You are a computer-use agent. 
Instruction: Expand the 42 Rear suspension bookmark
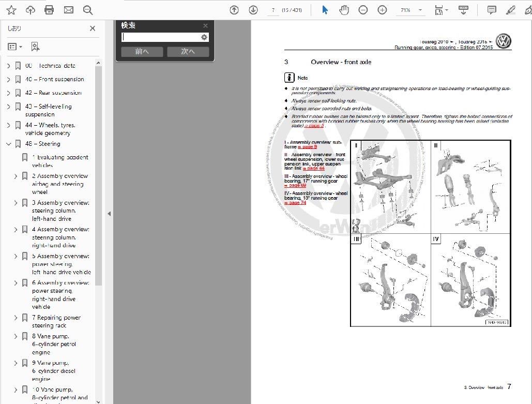(8, 93)
